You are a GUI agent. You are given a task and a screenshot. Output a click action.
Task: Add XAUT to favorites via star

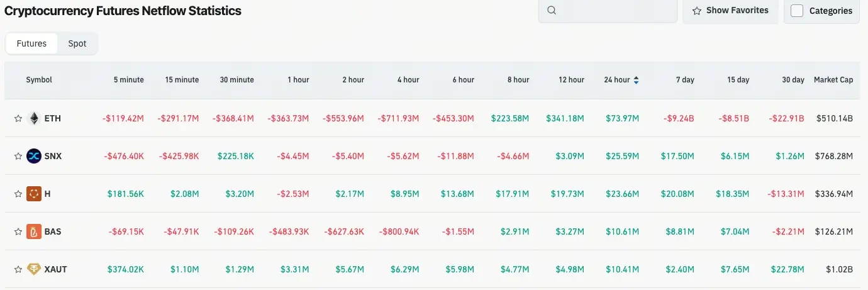[18, 269]
